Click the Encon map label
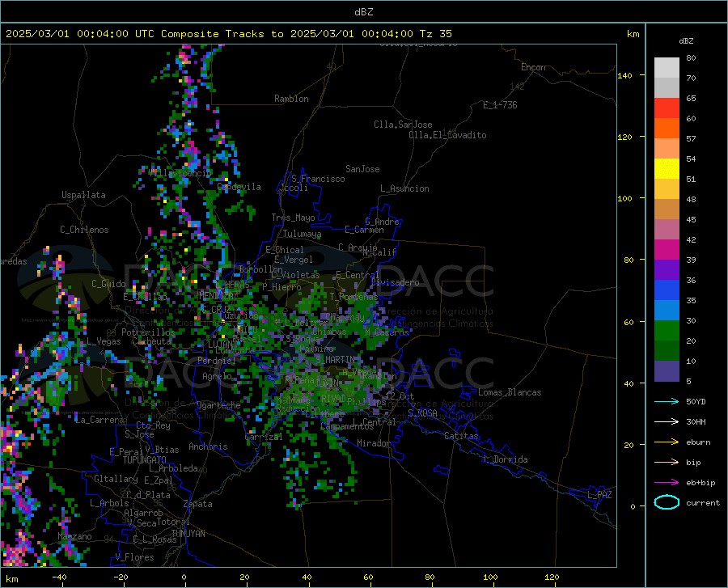The height and width of the screenshot is (588, 728). [533, 67]
